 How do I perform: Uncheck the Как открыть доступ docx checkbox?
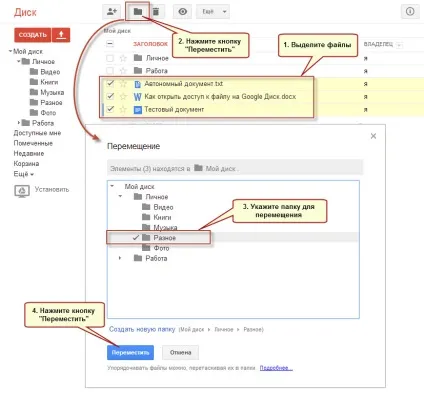pos(110,97)
